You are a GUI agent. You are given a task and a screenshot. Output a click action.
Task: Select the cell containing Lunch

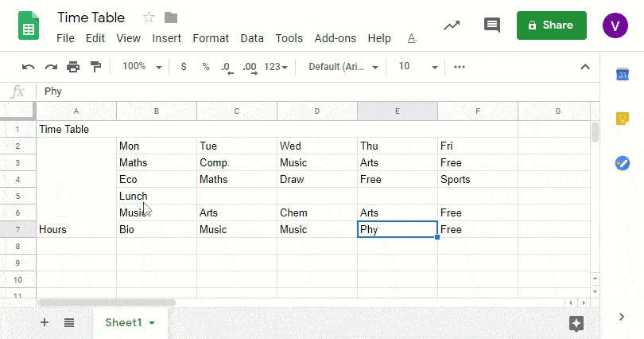click(156, 197)
